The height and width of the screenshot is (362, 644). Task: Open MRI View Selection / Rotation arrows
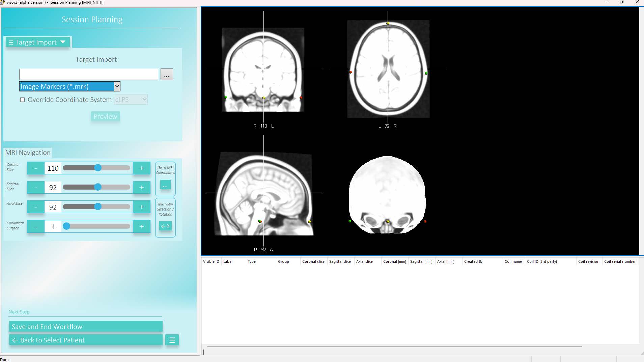[165, 226]
